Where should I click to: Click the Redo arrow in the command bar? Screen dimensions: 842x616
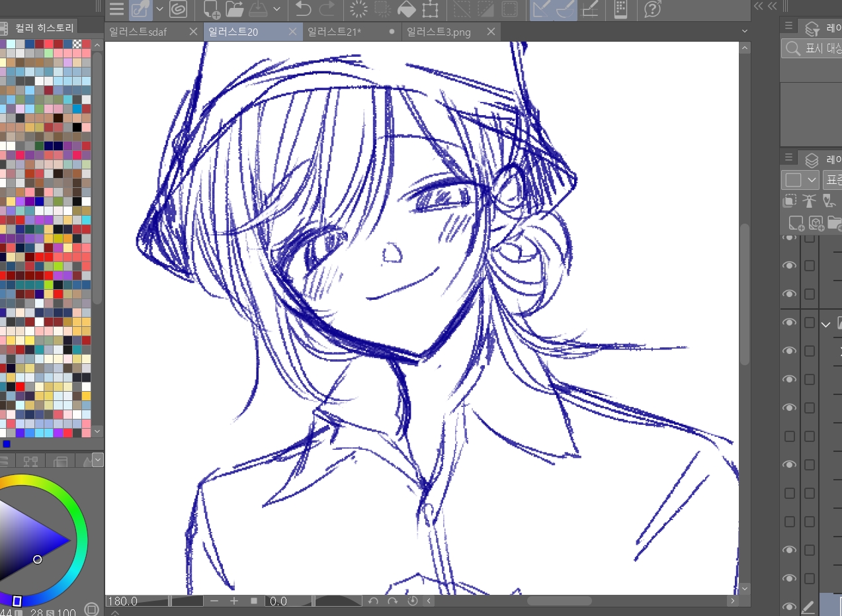327,9
